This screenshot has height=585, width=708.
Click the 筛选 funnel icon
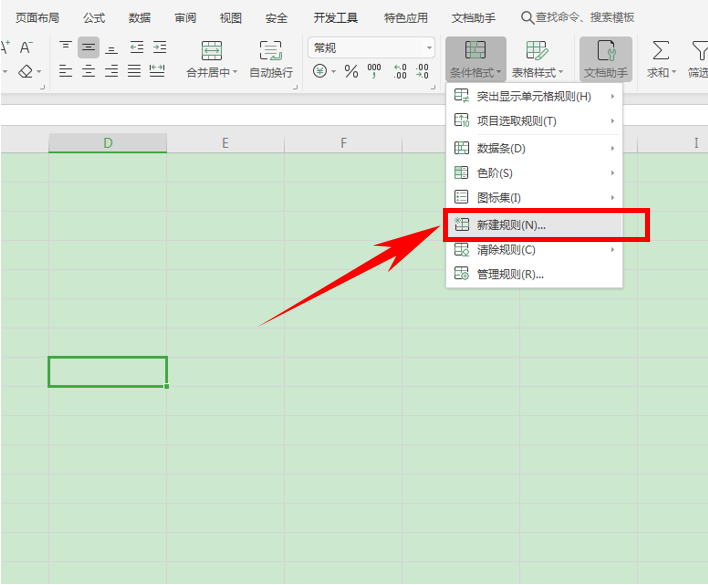click(699, 50)
